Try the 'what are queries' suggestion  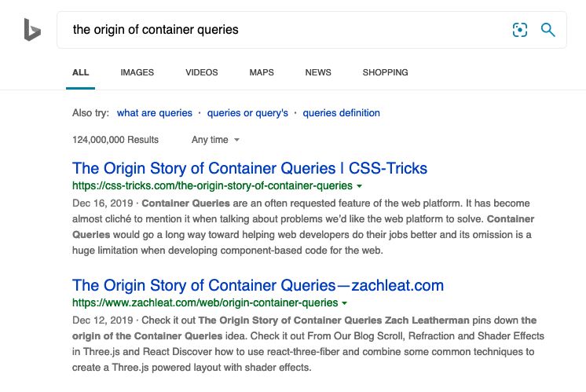click(154, 113)
